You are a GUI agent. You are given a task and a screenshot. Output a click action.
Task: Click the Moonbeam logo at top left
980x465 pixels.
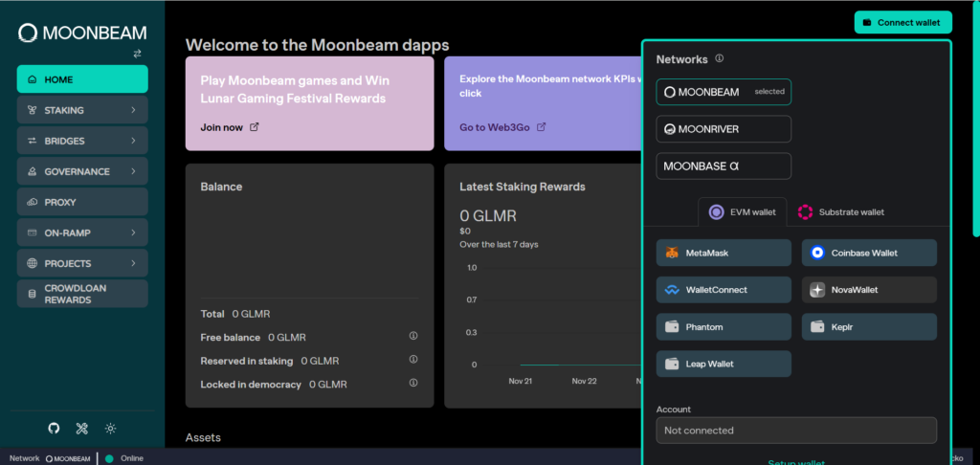click(81, 33)
